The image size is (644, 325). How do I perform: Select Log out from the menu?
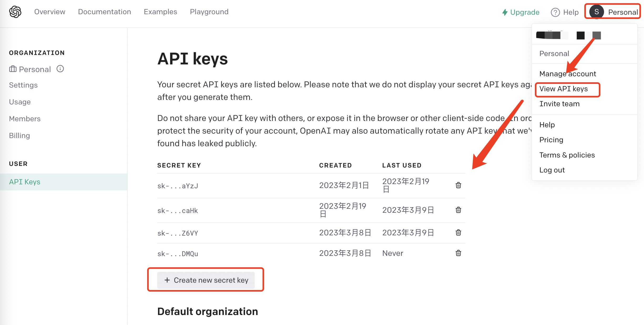552,170
